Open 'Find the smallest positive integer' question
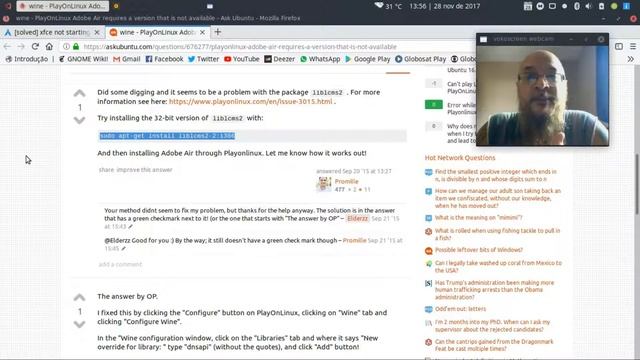The width and height of the screenshot is (640, 360). pos(496,176)
